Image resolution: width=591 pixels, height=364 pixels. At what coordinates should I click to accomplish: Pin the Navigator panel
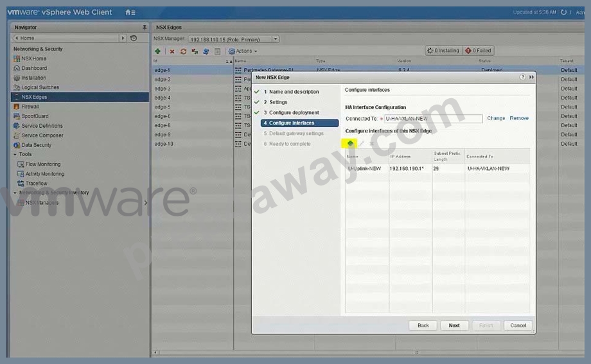pyautogui.click(x=145, y=27)
